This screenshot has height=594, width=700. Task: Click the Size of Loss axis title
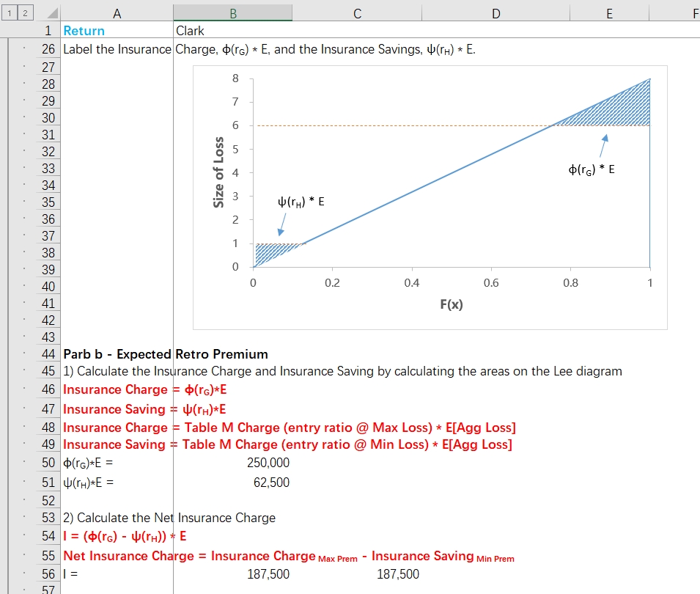[218, 172]
